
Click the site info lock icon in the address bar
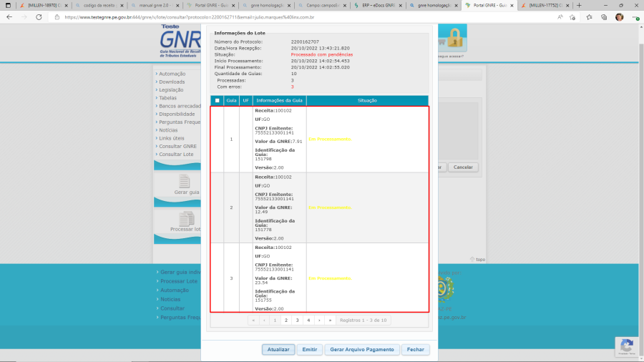(57, 17)
